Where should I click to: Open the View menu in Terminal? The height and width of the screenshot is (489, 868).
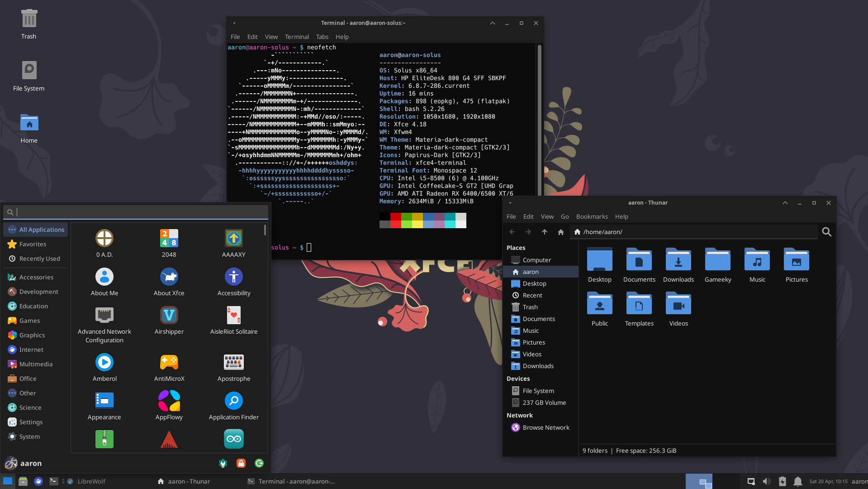271,37
